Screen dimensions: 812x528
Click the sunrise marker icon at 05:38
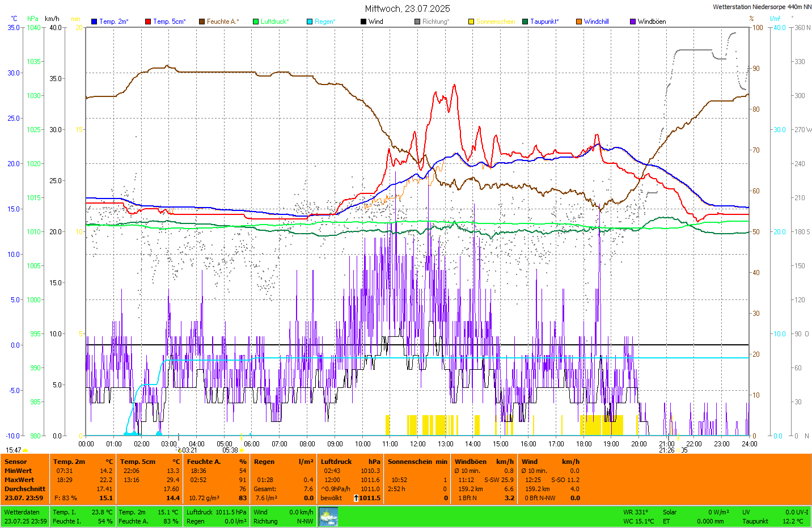pos(242,450)
